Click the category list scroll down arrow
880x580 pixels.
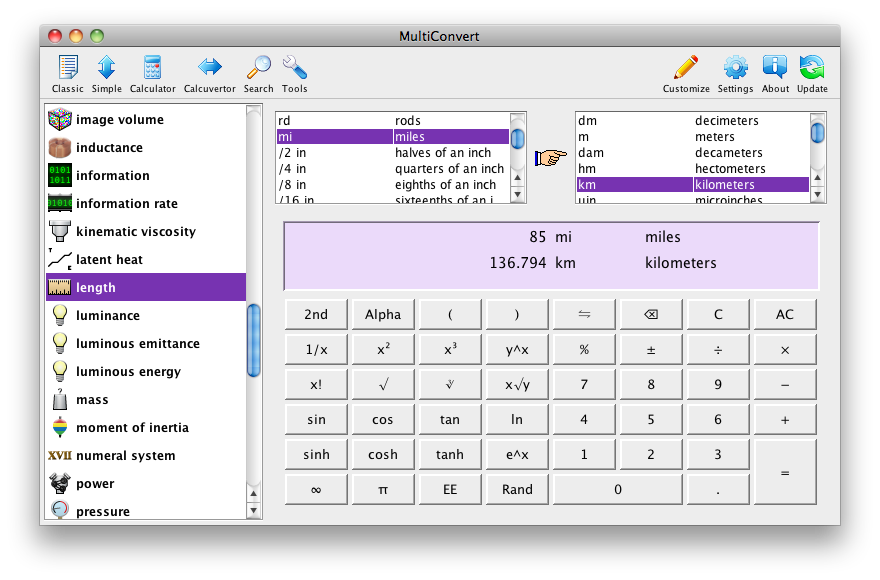point(254,510)
